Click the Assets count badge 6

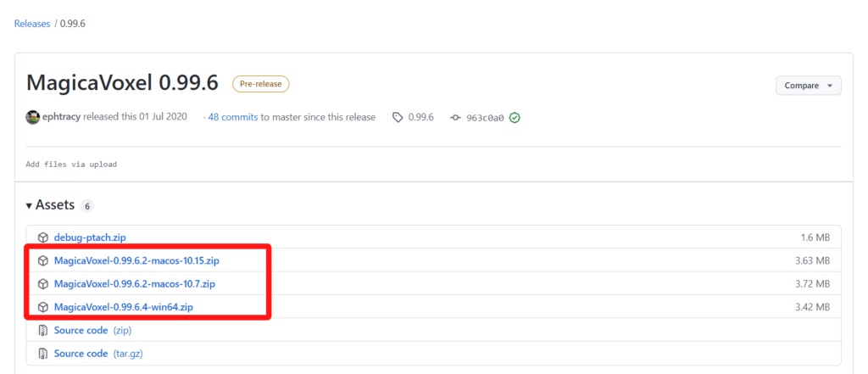[87, 206]
